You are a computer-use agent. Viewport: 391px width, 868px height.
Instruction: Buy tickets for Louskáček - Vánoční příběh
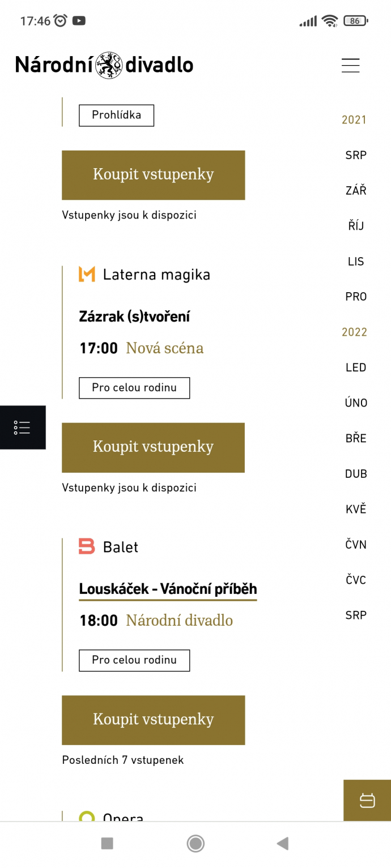click(153, 720)
